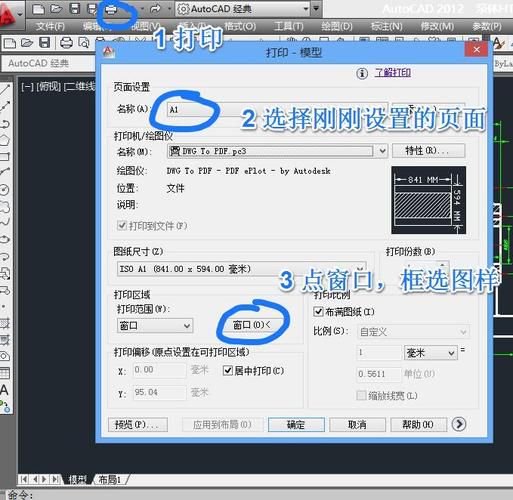Click the 窗口(O)< window pick button
The height and width of the screenshot is (500, 513).
click(252, 325)
